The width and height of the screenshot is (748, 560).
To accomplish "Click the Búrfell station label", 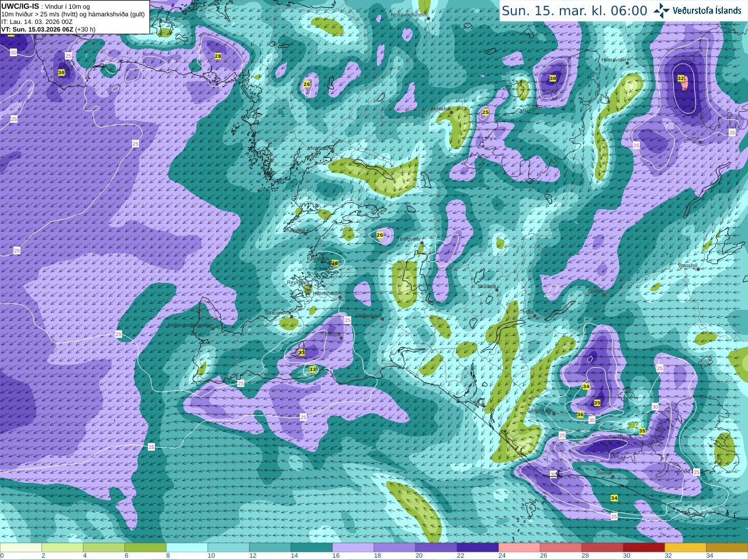I will [x=595, y=291].
